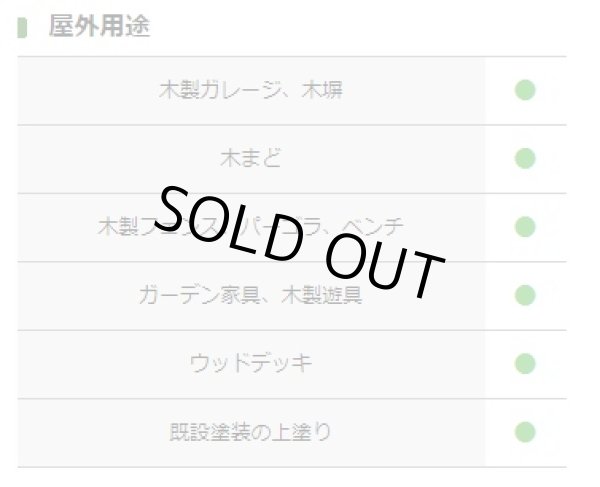Click the green dot for 既設塗装の上塗り
Image resolution: width=600 pixels, height=487 pixels.
[x=525, y=432]
